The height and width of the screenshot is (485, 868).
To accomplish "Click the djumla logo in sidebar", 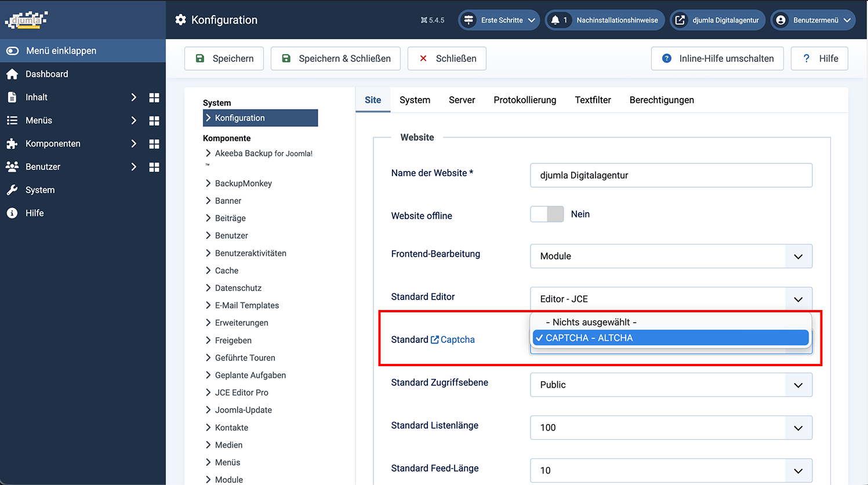I will (26, 20).
